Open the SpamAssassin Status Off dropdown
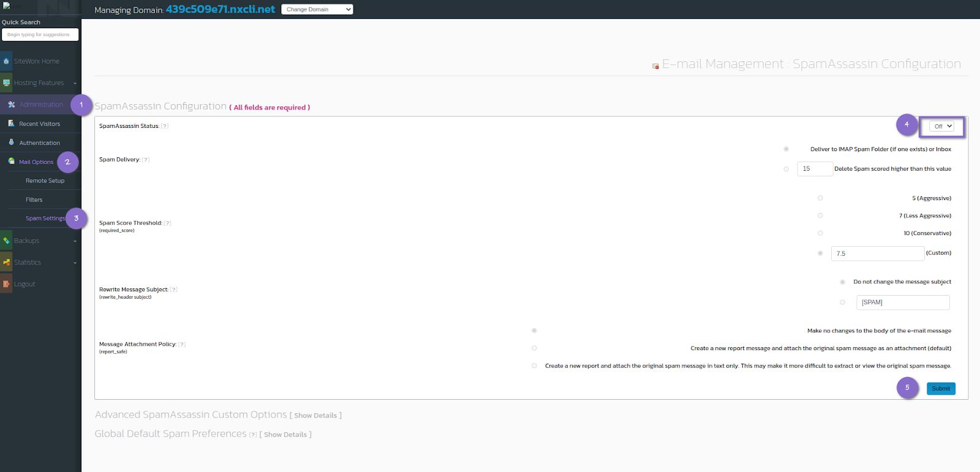The height and width of the screenshot is (472, 980). pos(941,126)
